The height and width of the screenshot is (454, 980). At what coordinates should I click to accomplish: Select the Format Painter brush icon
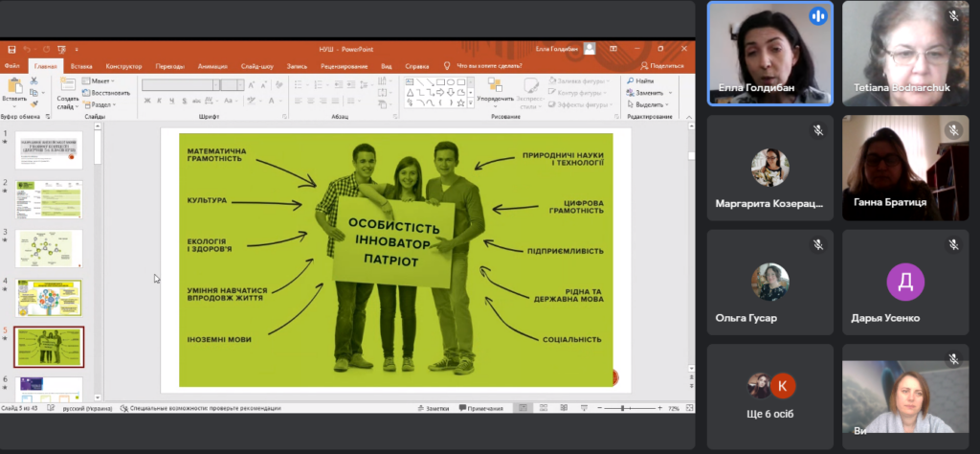point(34,103)
